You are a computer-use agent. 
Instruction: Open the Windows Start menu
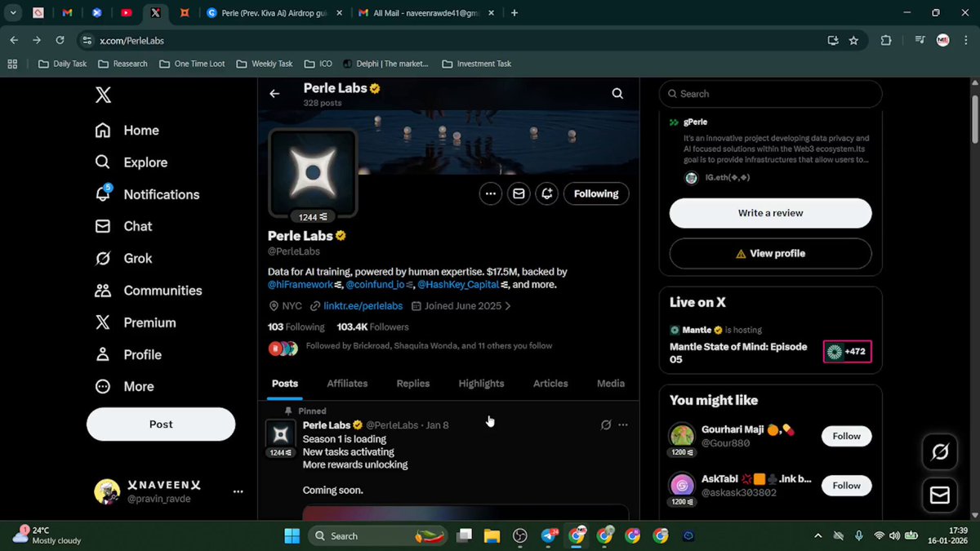(292, 535)
